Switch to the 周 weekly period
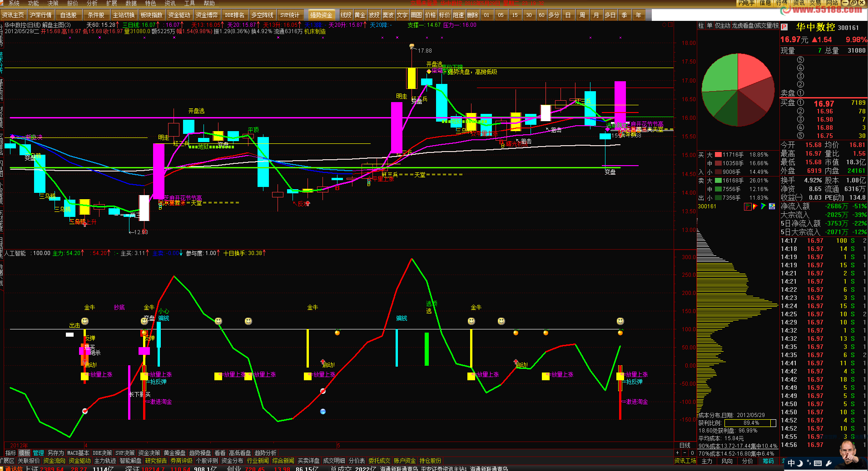This screenshot has height=471, width=868. 582,15
